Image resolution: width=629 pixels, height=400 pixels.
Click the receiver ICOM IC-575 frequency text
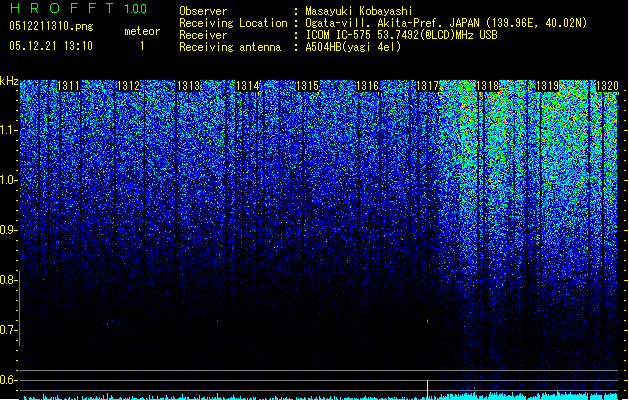click(401, 35)
